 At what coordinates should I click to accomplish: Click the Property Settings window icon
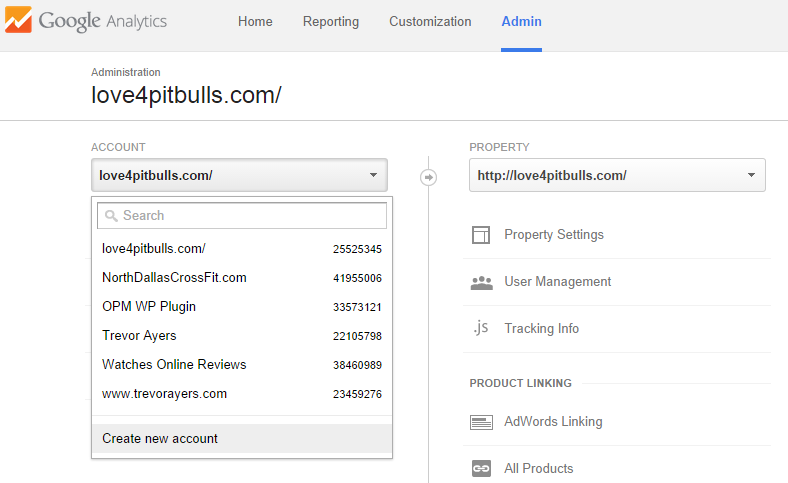point(481,235)
